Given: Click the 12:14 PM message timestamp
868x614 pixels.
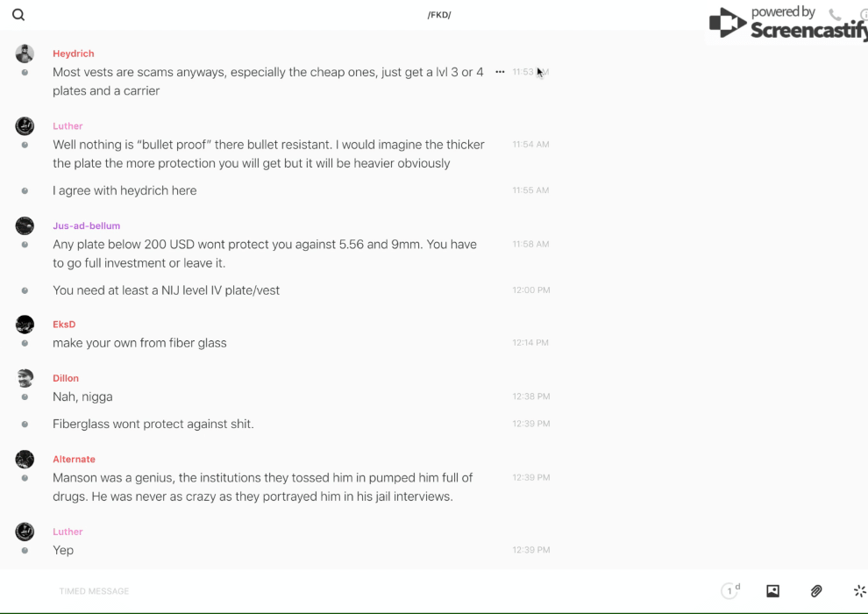Looking at the screenshot, I should (x=530, y=343).
